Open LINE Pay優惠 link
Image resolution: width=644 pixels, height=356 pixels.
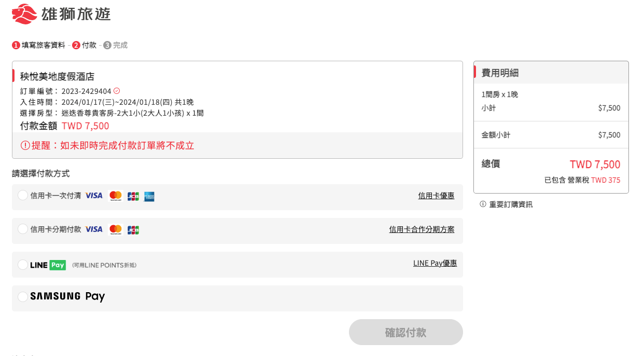435,263
